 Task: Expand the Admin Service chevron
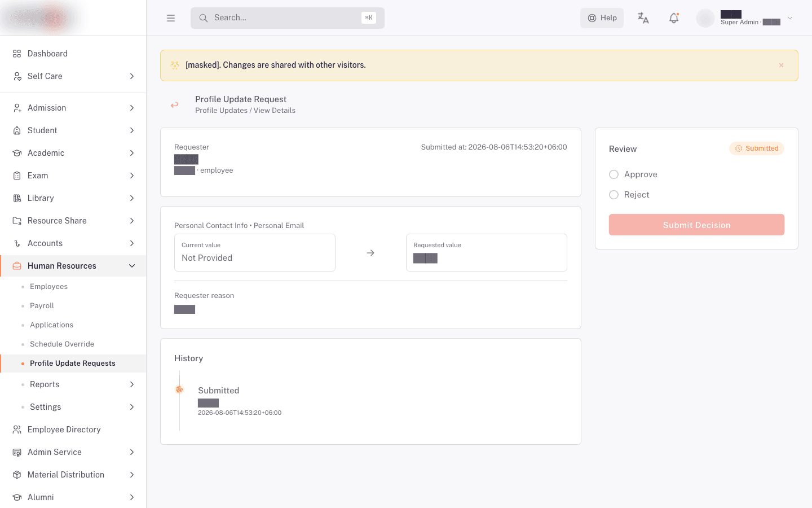pos(132,452)
